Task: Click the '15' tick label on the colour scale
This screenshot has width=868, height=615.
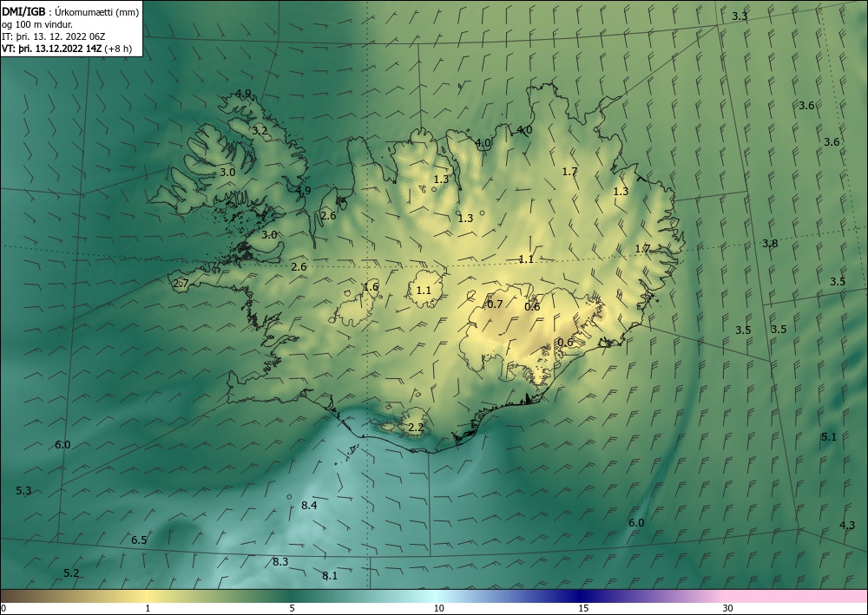Action: [x=583, y=608]
